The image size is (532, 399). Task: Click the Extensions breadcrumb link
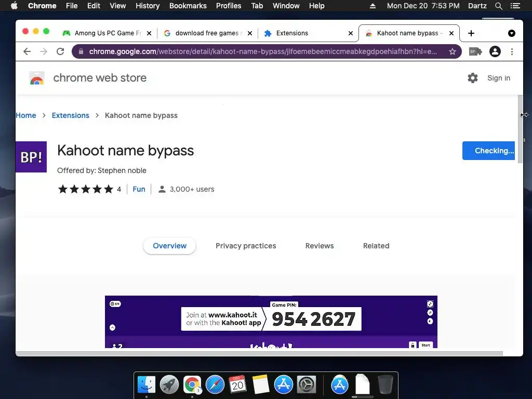pos(71,115)
